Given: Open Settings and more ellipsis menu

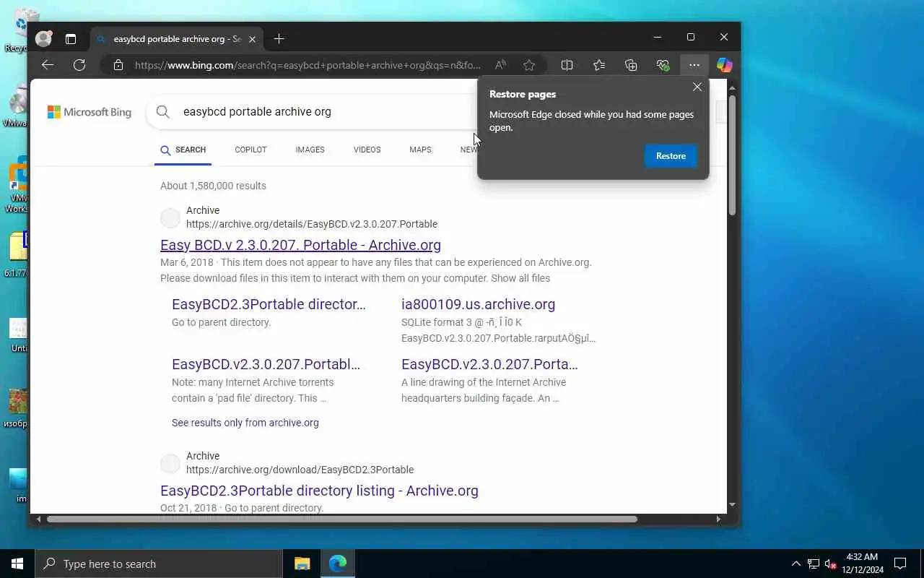Looking at the screenshot, I should coord(694,65).
